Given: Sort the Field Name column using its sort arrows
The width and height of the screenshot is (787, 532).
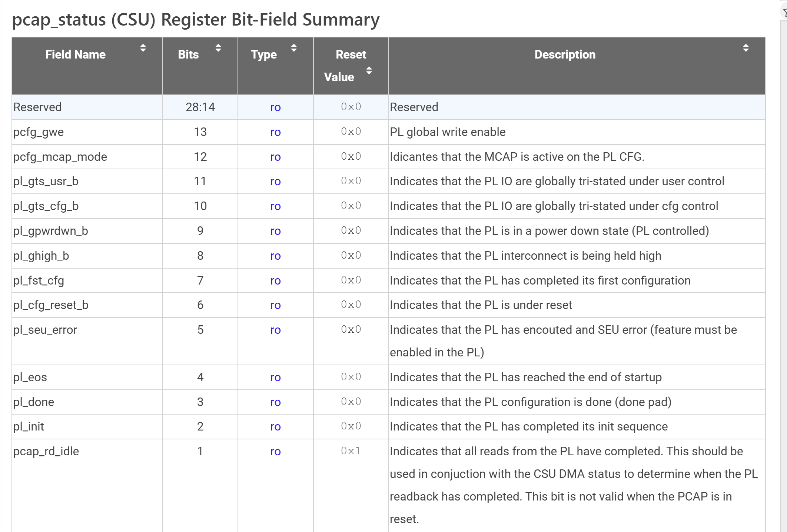Looking at the screenshot, I should pyautogui.click(x=143, y=48).
